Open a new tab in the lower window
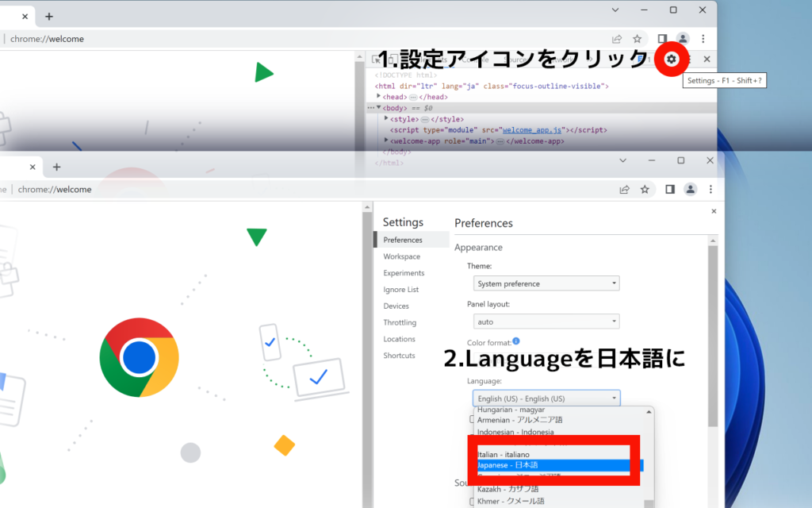Screen dimensions: 812x508 (x=56, y=167)
